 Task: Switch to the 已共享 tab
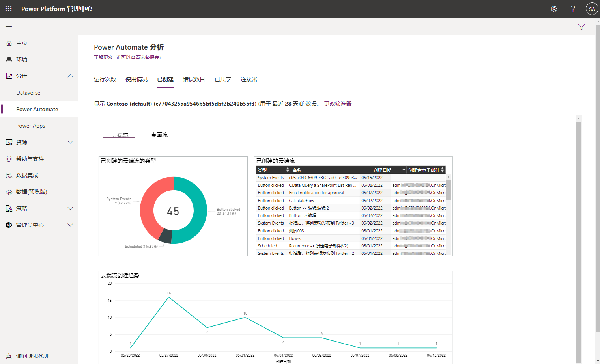pos(223,79)
